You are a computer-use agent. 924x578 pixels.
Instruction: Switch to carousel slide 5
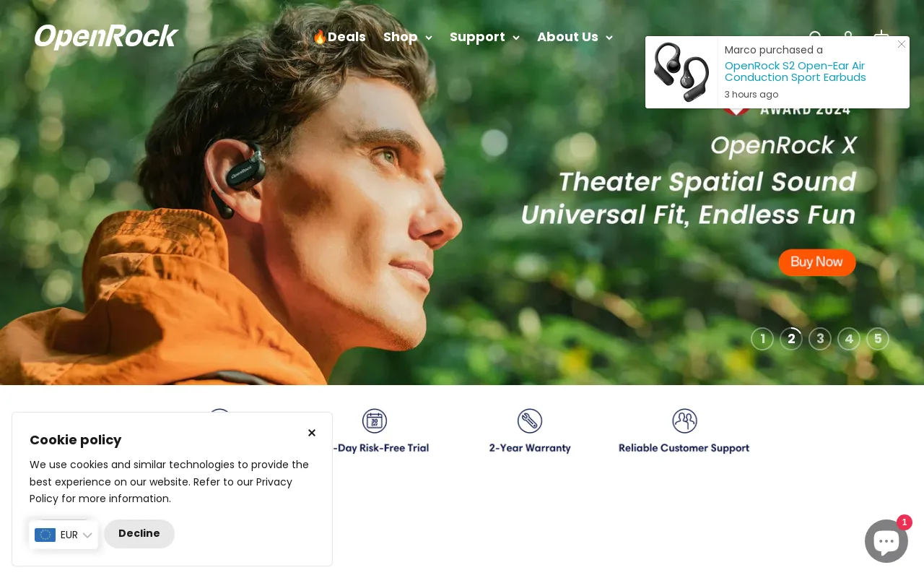(878, 339)
